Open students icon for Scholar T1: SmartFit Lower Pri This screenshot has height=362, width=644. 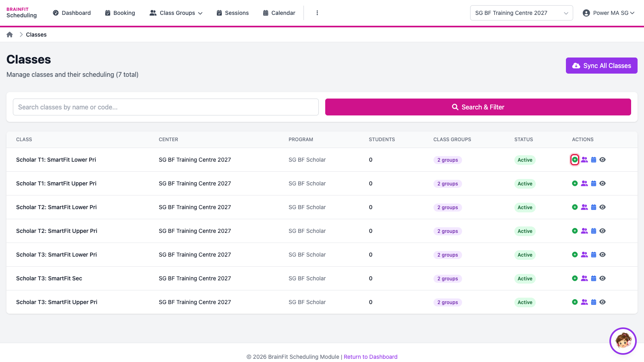click(x=584, y=160)
